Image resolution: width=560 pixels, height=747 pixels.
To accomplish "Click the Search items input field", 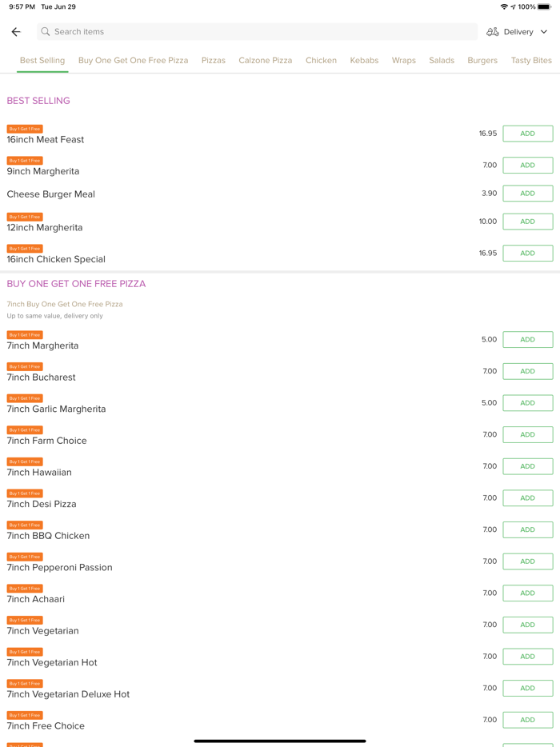I will [x=256, y=32].
